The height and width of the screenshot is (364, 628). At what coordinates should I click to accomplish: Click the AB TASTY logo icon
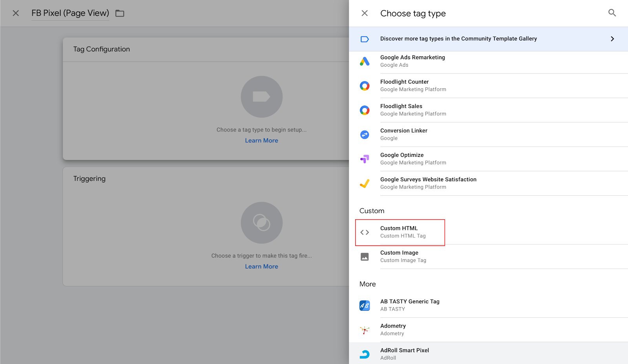[365, 306]
